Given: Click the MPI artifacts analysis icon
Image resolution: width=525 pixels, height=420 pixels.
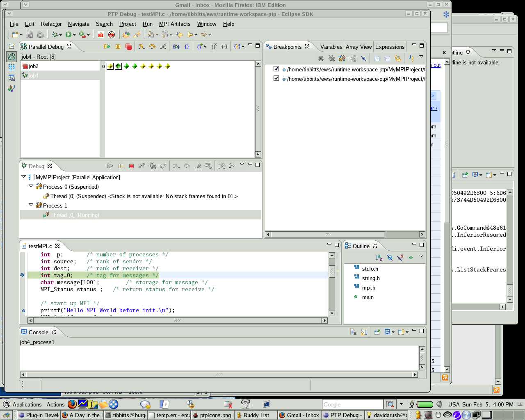Looking at the screenshot, I should (101, 35).
